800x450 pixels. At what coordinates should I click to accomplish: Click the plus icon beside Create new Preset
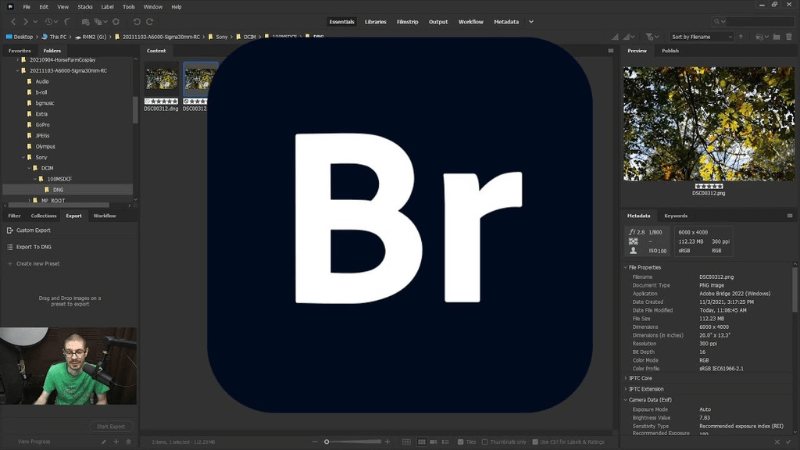11,263
